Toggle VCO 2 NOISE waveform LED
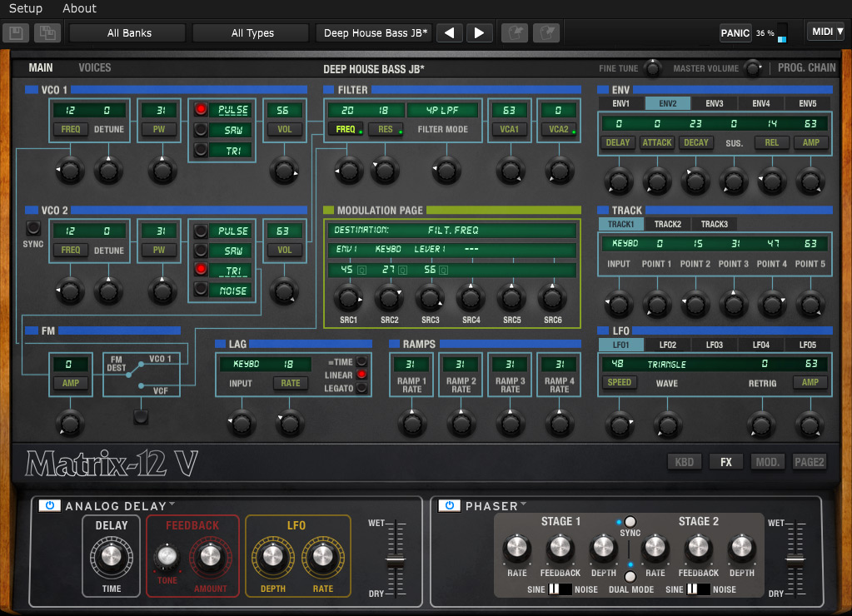852x616 pixels. 201,290
